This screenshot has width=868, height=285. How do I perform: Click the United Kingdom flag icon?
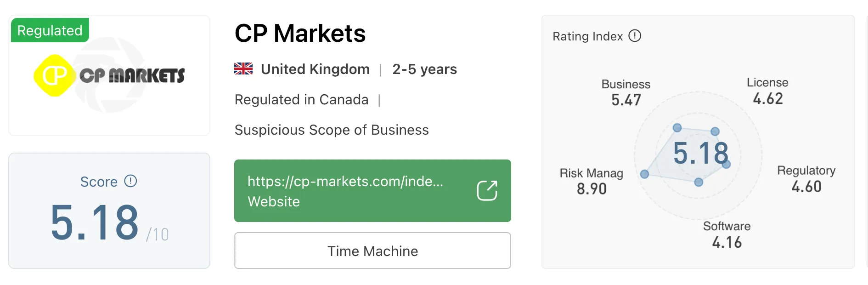[x=243, y=69]
